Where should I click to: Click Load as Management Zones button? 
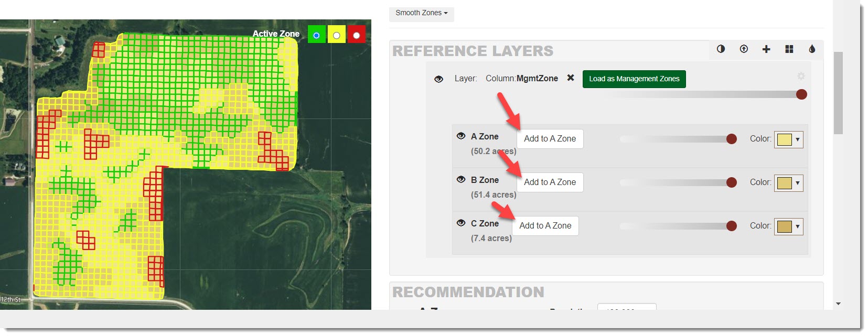click(x=634, y=79)
